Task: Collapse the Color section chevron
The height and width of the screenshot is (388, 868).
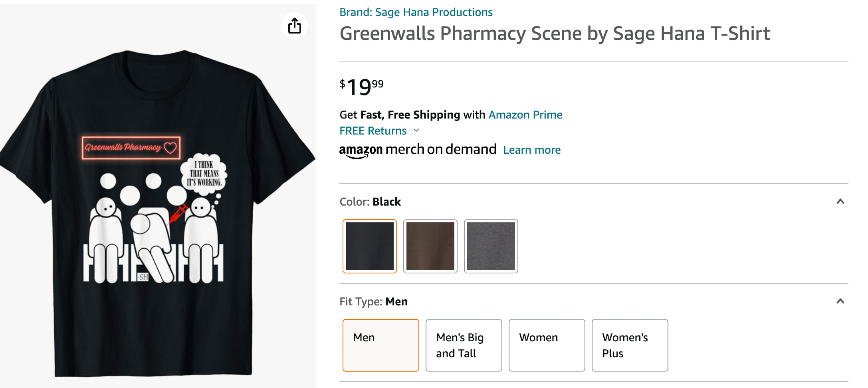Action: click(x=840, y=202)
